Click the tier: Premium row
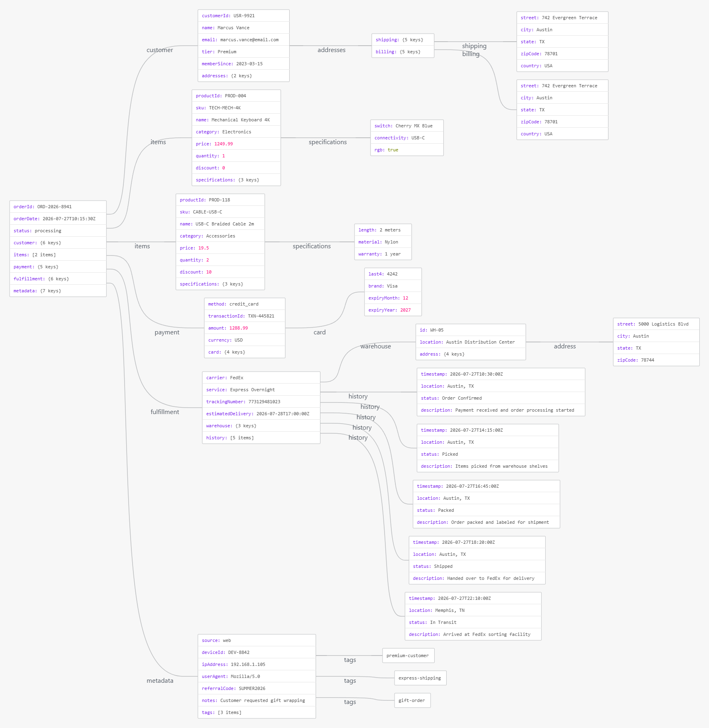 244,52
